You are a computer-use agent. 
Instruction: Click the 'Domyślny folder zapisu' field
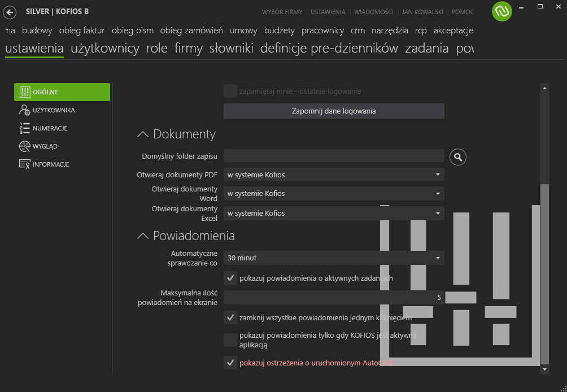point(334,156)
